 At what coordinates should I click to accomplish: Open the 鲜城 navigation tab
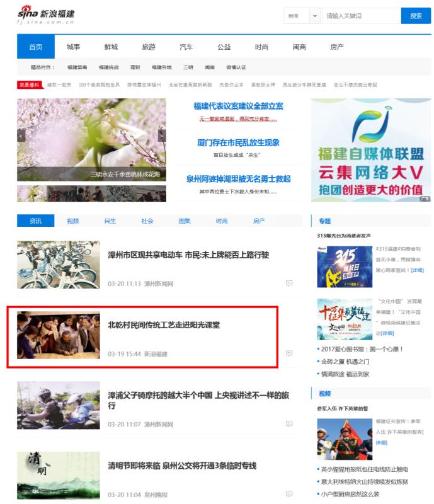tap(111, 47)
